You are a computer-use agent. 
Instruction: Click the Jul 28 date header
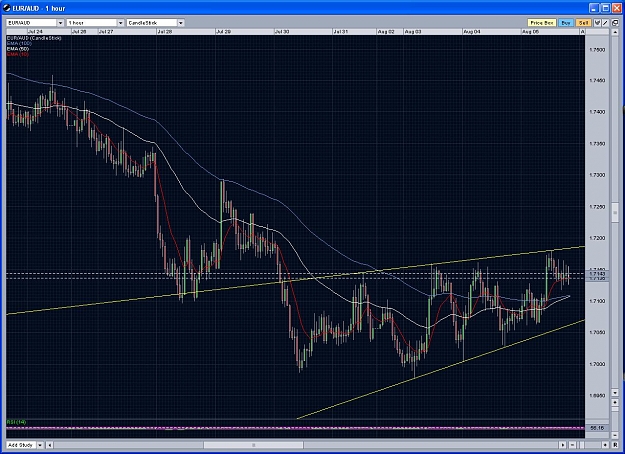[165, 31]
